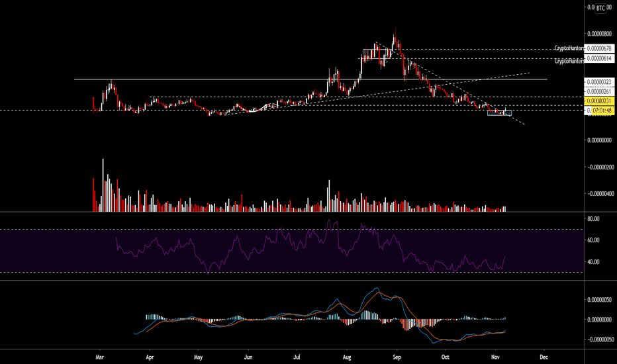The height and width of the screenshot is (364, 617).
Task: Click the MACD -0.00000050 scale value
Action: (600, 340)
